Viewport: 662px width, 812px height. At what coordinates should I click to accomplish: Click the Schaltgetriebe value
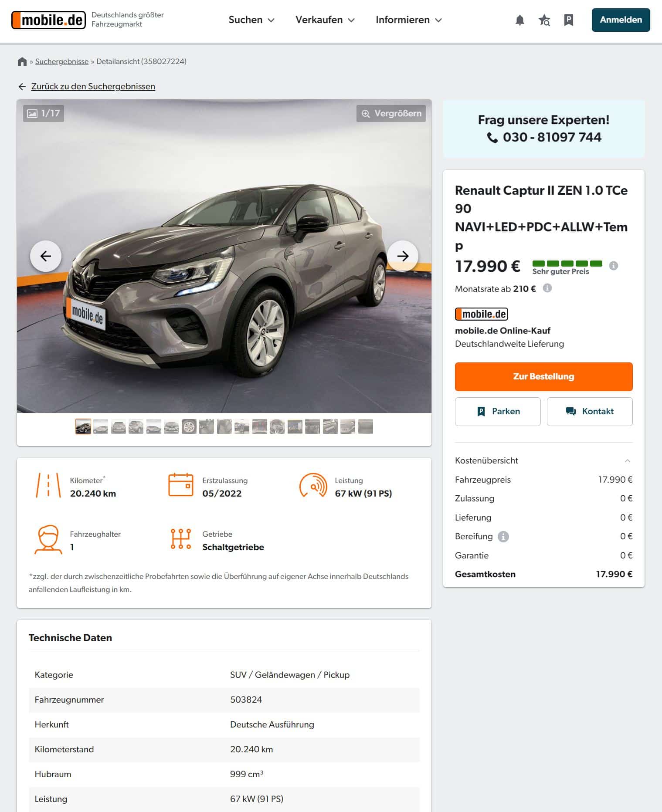click(x=233, y=547)
